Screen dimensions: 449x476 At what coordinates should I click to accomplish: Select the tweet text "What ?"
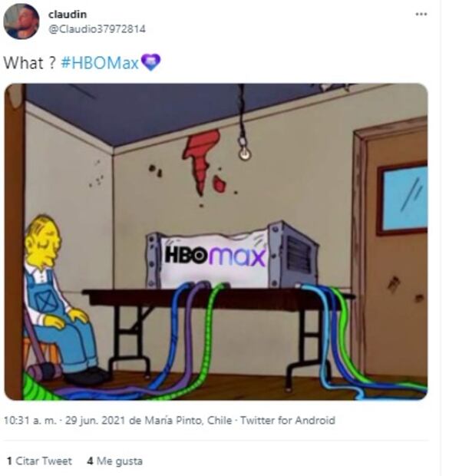(x=29, y=63)
